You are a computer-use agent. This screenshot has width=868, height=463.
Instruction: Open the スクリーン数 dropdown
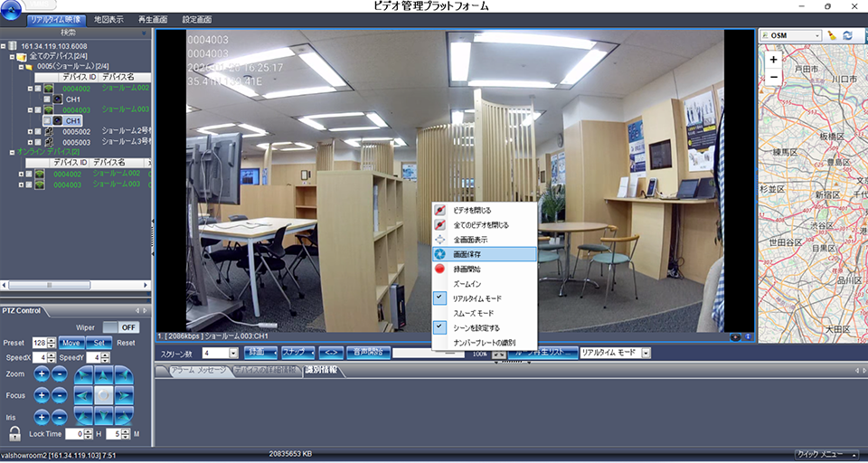[233, 353]
